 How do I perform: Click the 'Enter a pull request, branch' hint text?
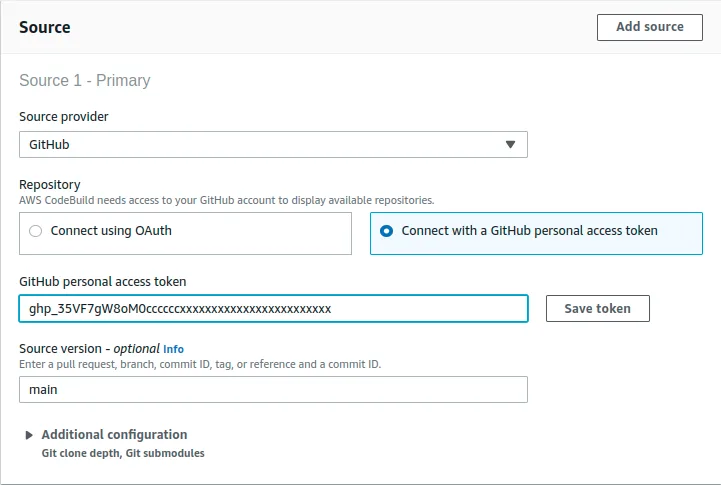tap(200, 365)
